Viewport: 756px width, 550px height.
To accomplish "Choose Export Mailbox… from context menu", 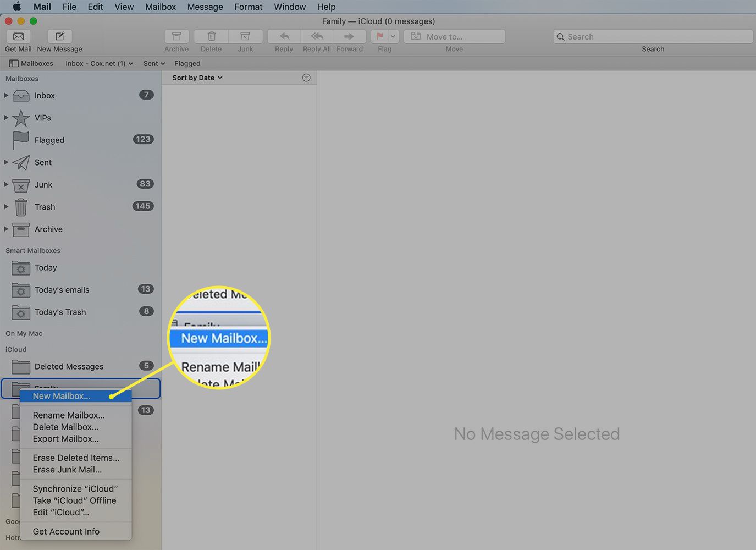I will pyautogui.click(x=76, y=439).
